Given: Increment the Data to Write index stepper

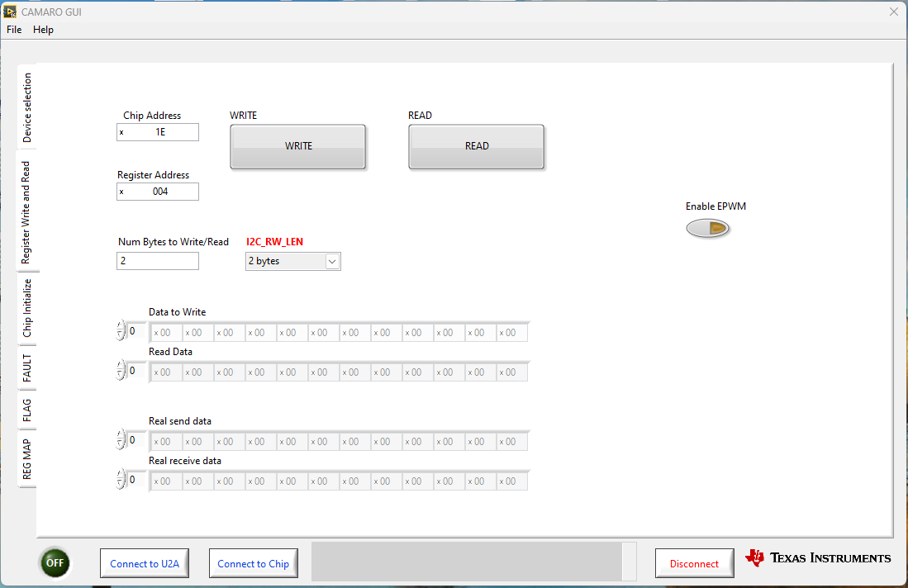Looking at the screenshot, I should tap(121, 326).
